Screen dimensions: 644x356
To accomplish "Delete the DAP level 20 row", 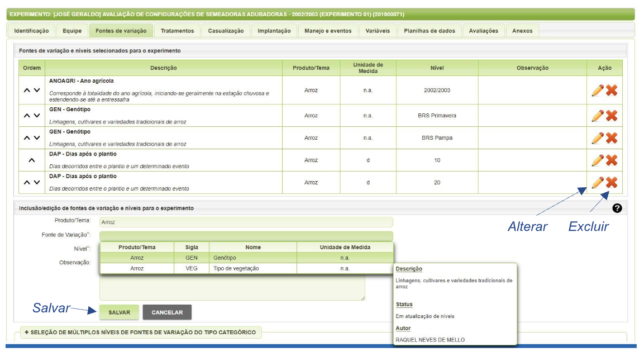I will [x=612, y=182].
